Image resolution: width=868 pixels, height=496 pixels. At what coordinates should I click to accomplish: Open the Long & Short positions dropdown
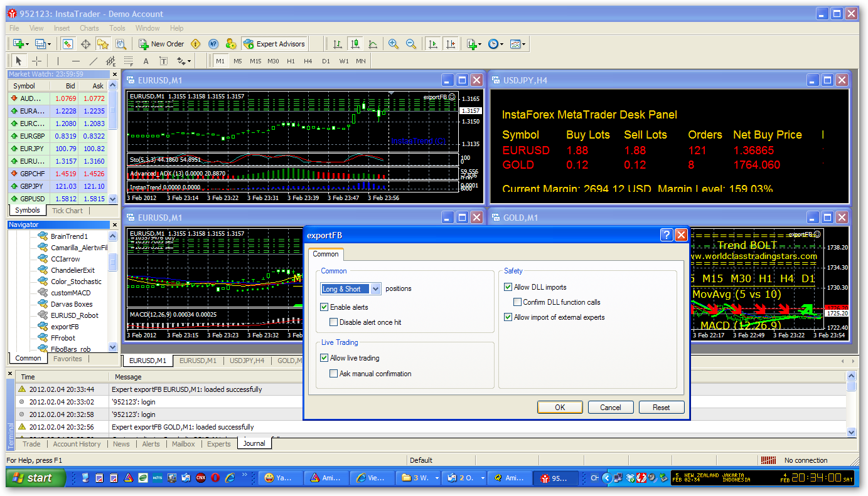tap(376, 289)
